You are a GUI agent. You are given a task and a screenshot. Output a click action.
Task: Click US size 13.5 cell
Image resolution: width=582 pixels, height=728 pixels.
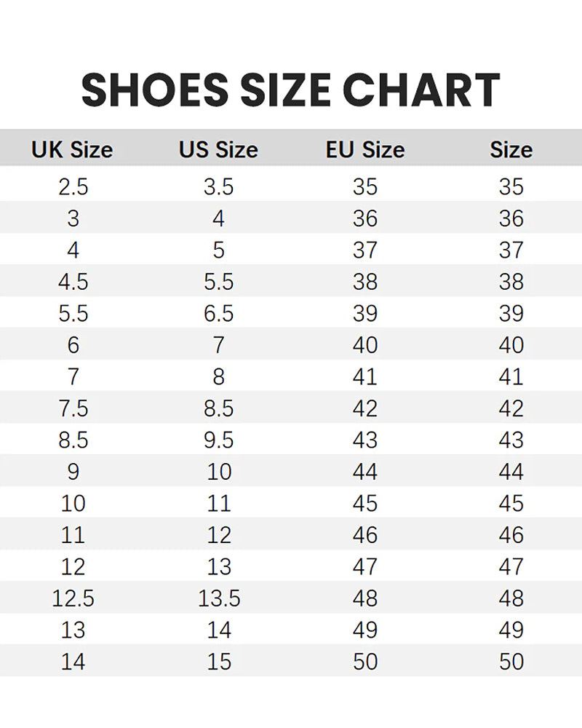[x=219, y=598]
